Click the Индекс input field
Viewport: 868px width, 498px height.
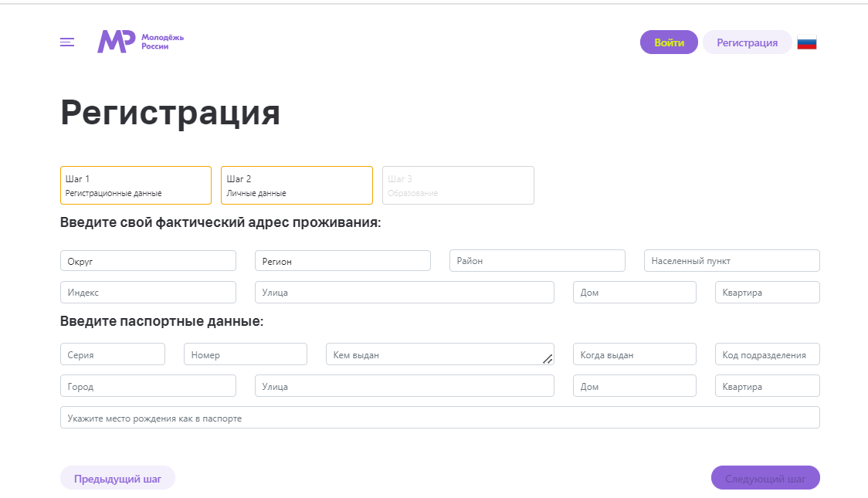click(x=147, y=292)
